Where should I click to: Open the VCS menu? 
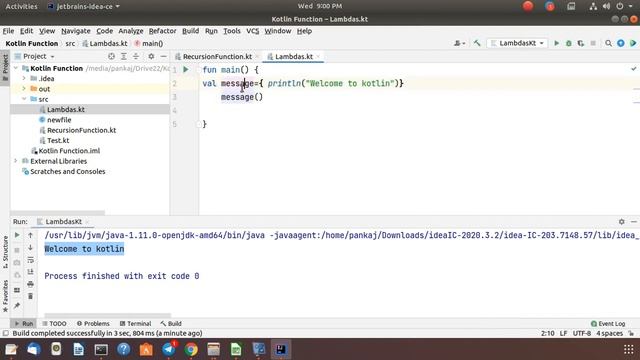click(x=252, y=31)
